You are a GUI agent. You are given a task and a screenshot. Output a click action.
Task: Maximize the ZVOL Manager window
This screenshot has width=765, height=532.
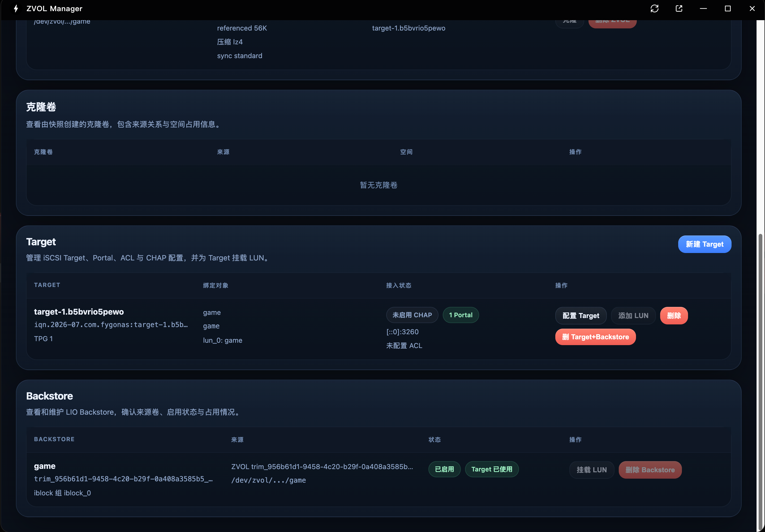[x=728, y=9]
